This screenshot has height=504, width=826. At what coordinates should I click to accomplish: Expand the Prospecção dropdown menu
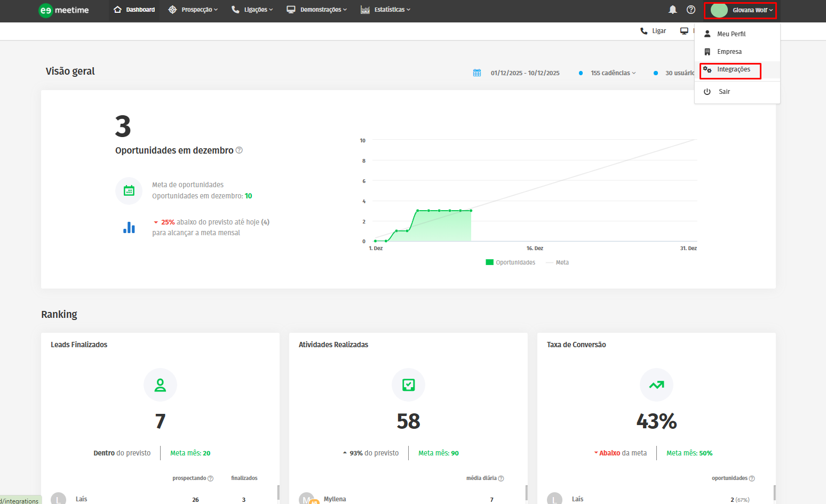pyautogui.click(x=193, y=10)
